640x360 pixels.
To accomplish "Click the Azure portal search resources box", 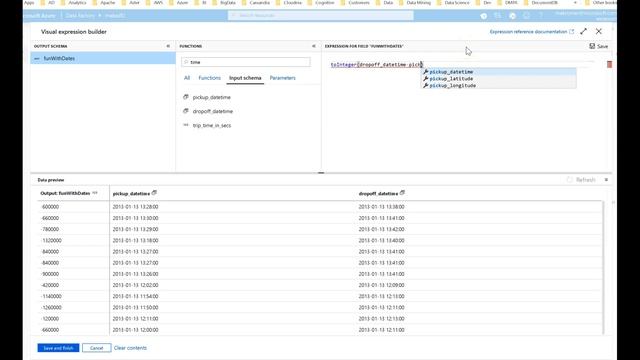I will click(x=320, y=16).
